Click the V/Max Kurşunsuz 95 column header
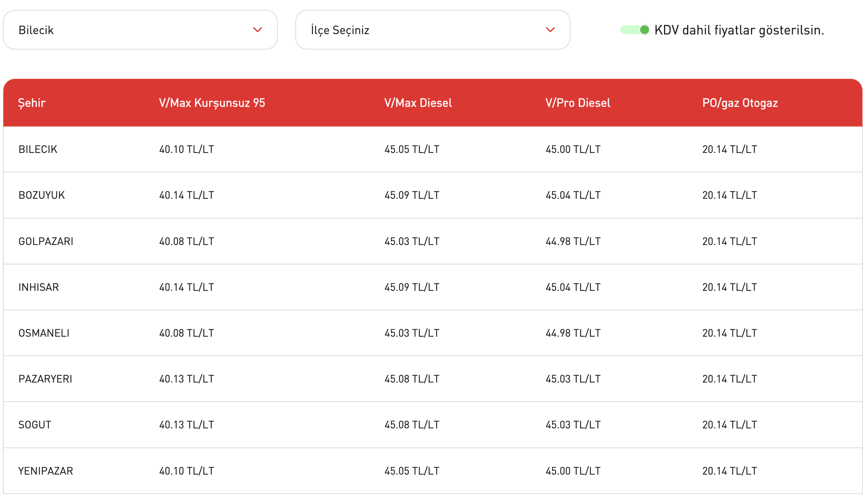The image size is (868, 501). point(212,103)
